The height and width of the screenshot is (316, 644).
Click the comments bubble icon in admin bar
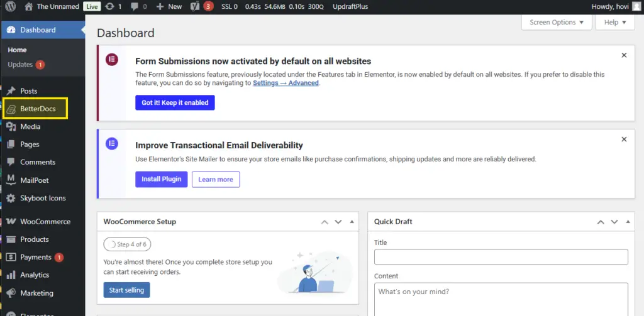pos(135,6)
